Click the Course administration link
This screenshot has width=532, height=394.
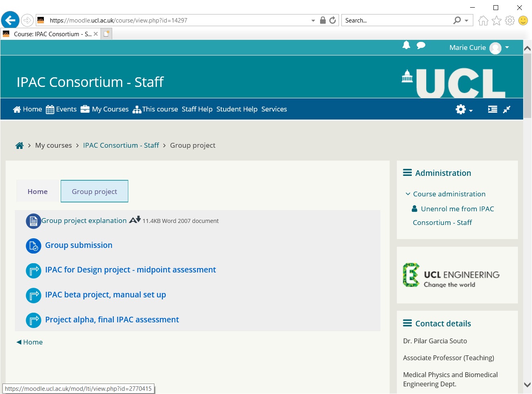(449, 194)
